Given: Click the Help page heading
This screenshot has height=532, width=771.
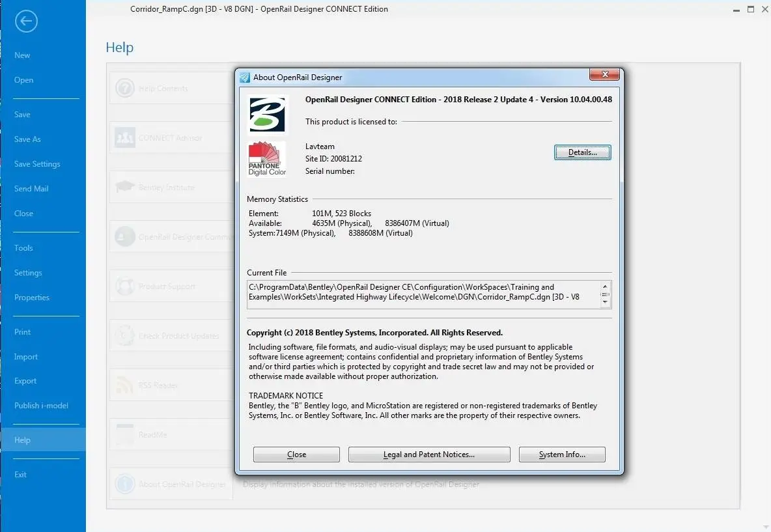Looking at the screenshot, I should (x=119, y=47).
